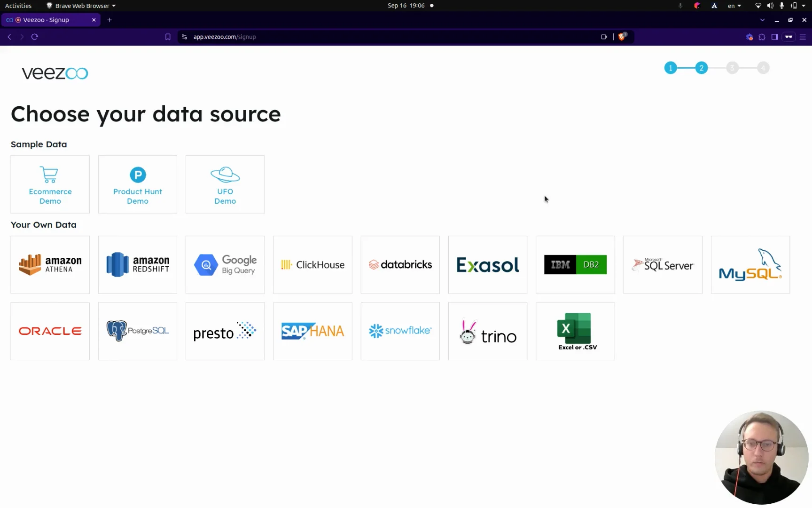812x508 pixels.
Task: Click the Brave Shields lion icon
Action: [622, 36]
